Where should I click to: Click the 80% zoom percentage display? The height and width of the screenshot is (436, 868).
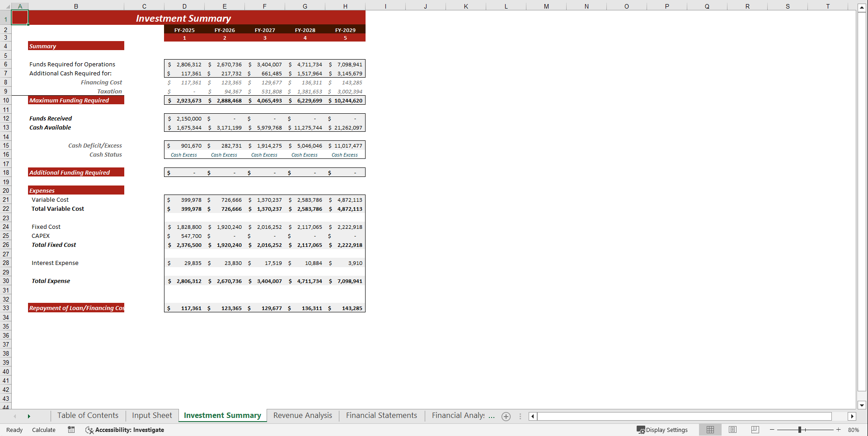(853, 430)
